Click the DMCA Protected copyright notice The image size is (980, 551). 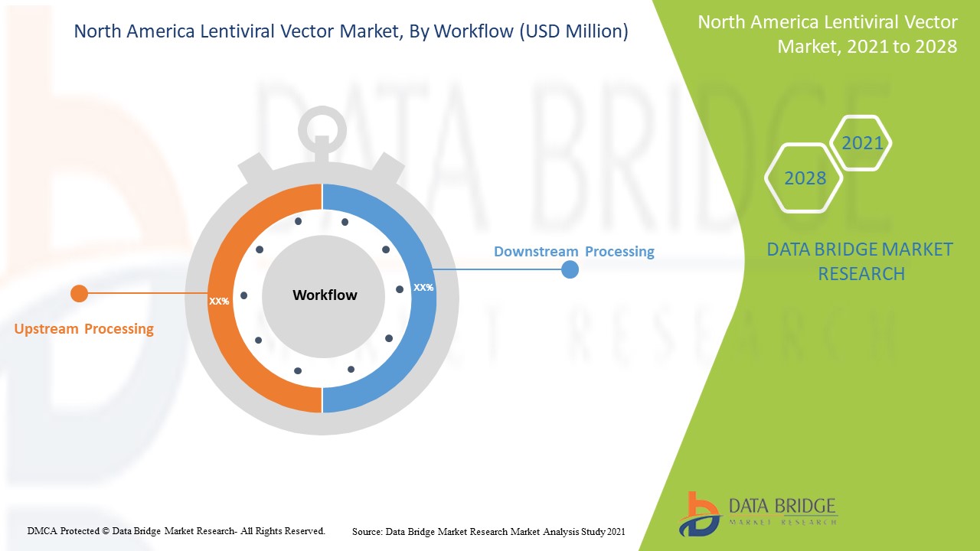[176, 530]
